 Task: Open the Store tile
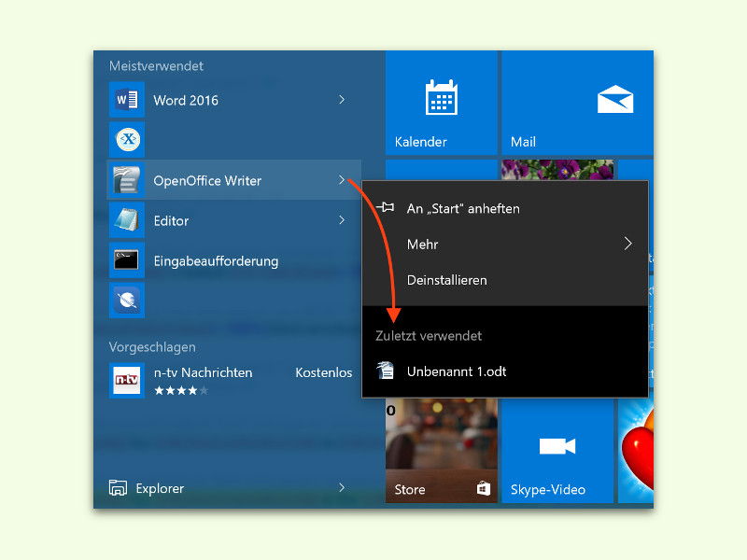click(441, 451)
